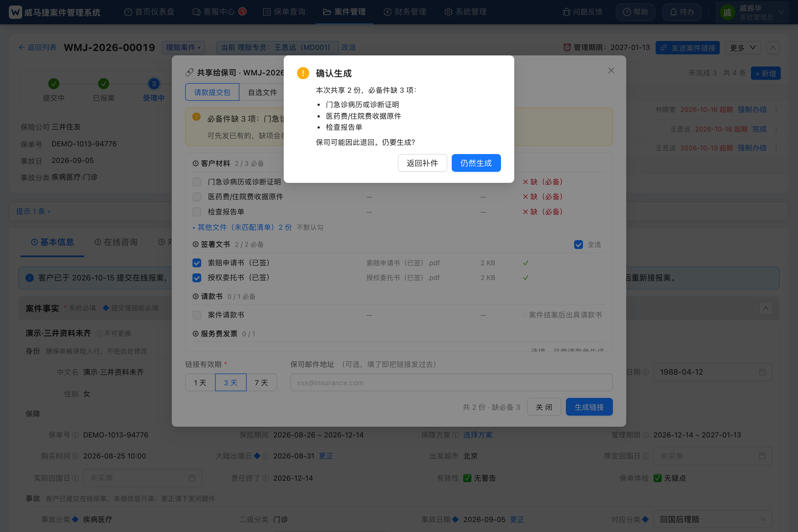
Task: Click 返回列表 back arrow link
Action: (38, 47)
